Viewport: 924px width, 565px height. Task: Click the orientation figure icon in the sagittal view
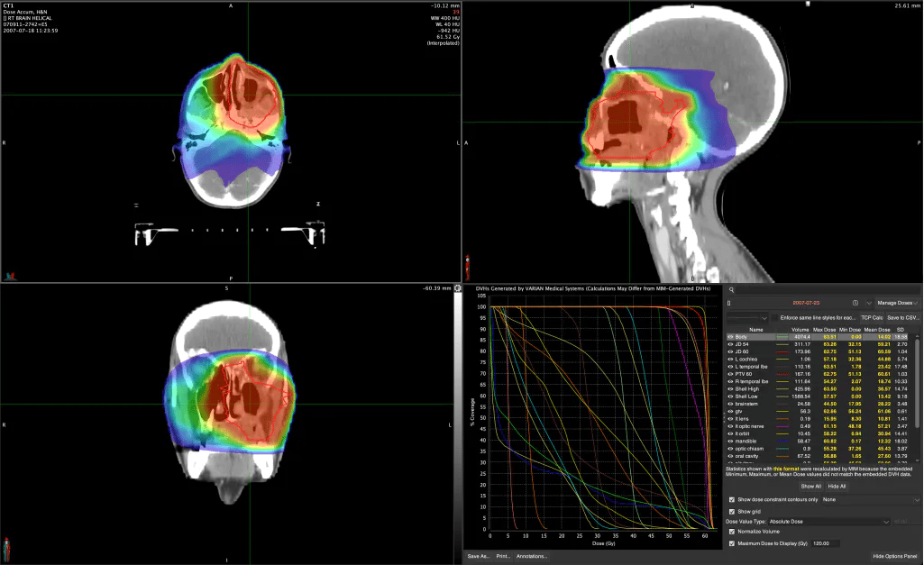467,268
